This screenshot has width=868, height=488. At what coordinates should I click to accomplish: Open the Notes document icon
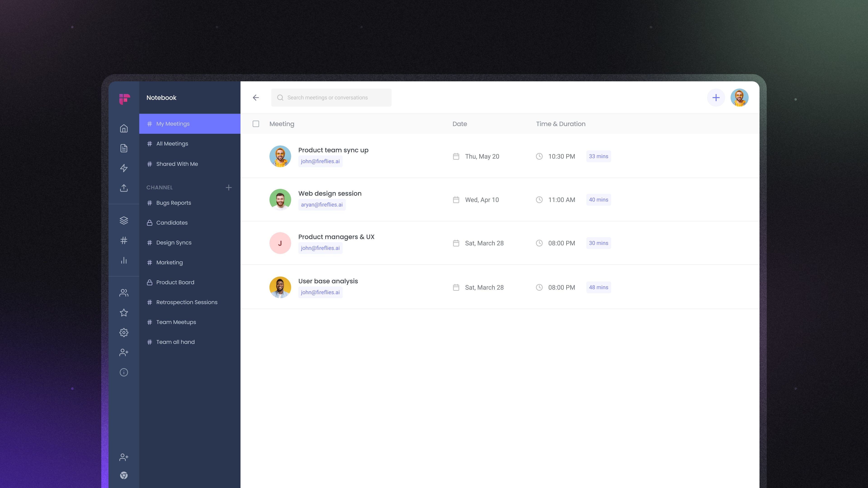124,148
